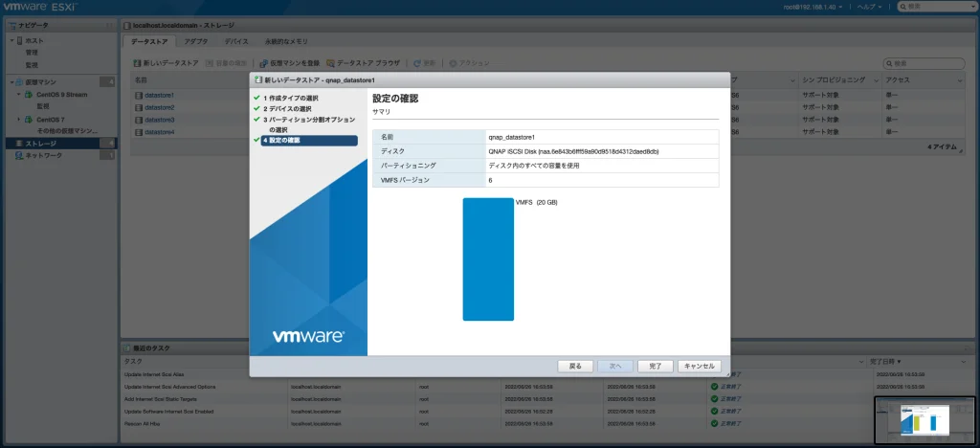
Task: Select 監視 under CentOS 9 Stream
Action: pos(43,106)
